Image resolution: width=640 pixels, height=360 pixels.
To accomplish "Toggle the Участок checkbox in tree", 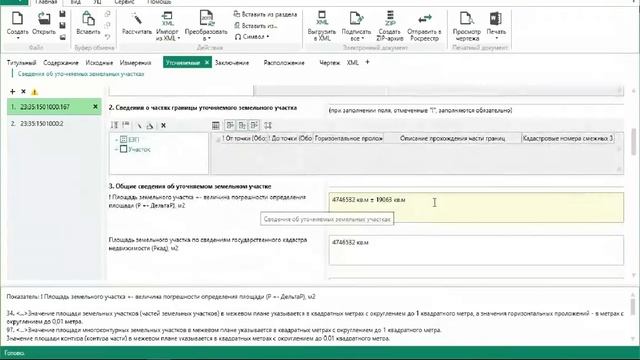I will pyautogui.click(x=124, y=149).
